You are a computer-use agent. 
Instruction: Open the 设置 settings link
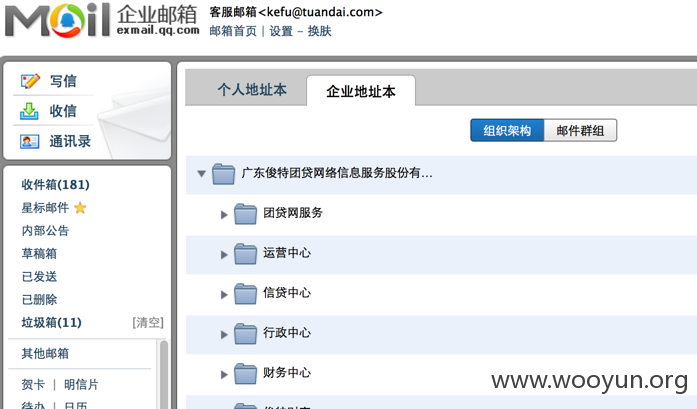tap(281, 31)
